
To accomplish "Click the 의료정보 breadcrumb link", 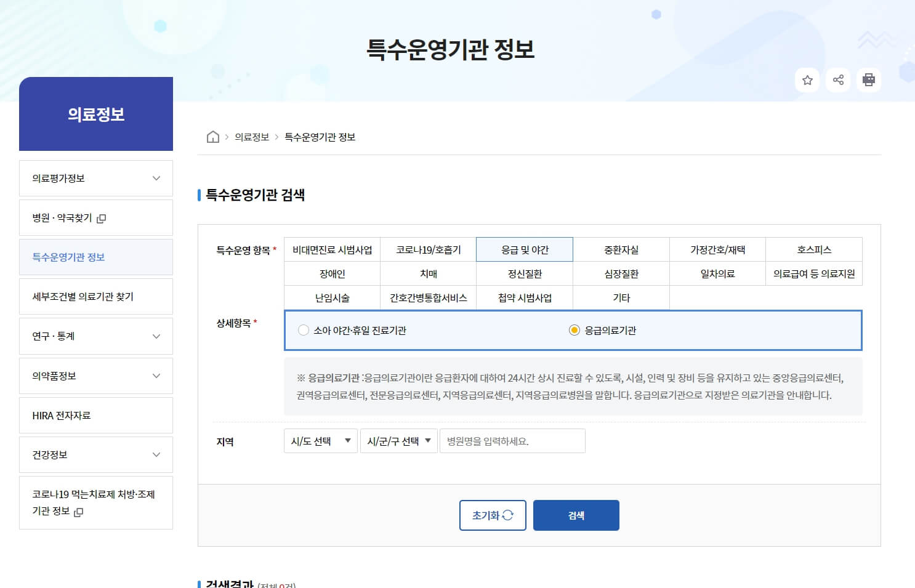I will (x=251, y=137).
